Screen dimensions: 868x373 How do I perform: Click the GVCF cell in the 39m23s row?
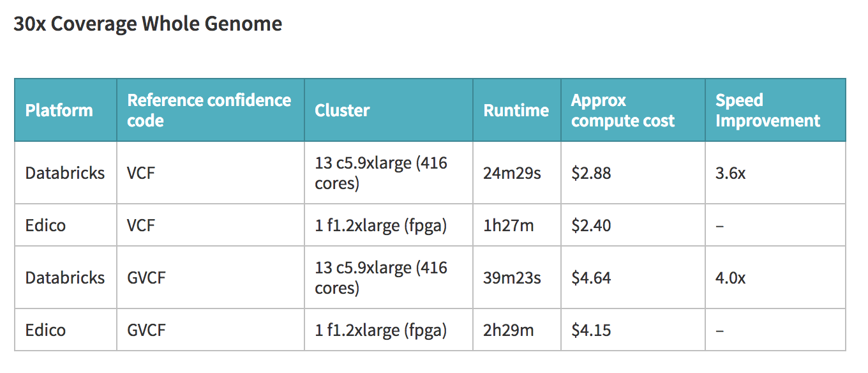pos(147,278)
